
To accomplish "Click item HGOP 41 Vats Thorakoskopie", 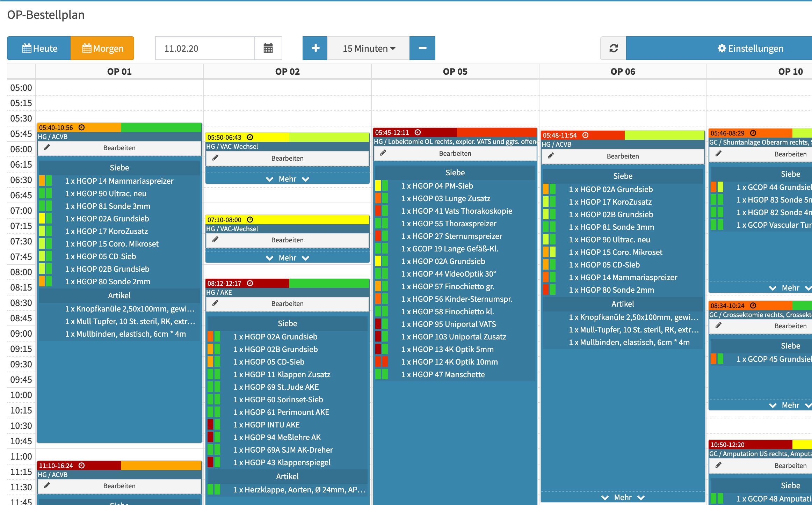I will click(456, 211).
